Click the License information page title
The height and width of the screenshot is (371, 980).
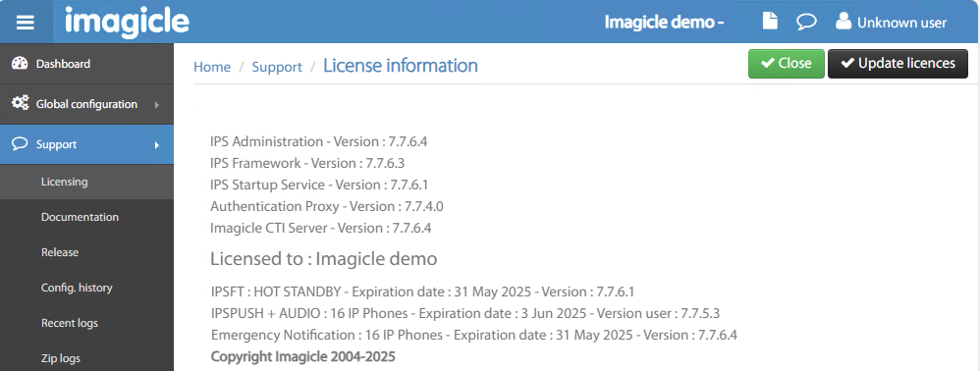[400, 65]
